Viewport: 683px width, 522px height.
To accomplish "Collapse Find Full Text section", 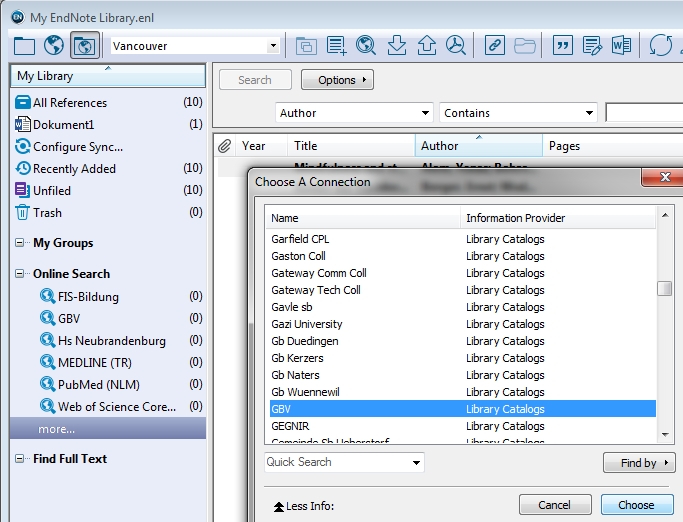I will coord(20,458).
